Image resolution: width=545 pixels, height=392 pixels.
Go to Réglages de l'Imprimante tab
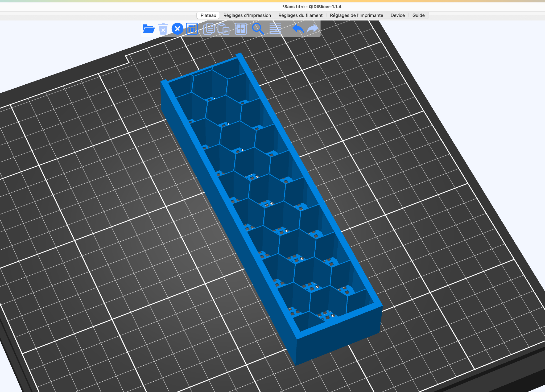356,15
